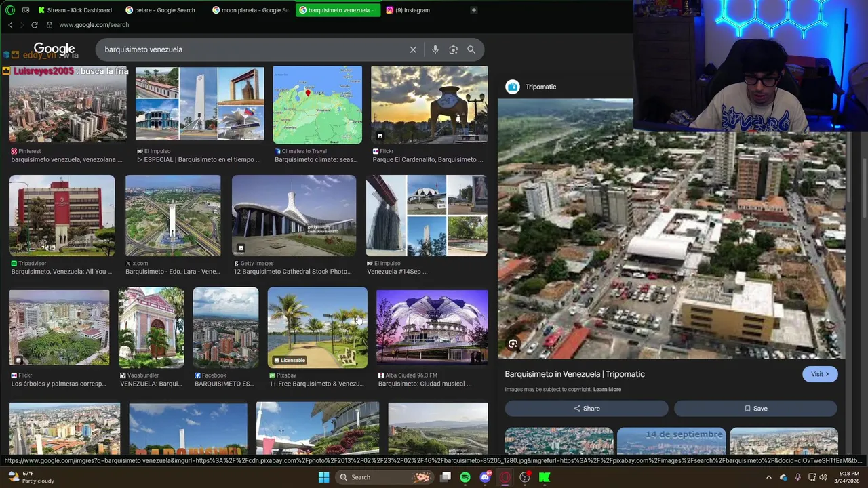The image size is (868, 488).
Task: Start voice search with the microphone icon
Action: pos(435,49)
